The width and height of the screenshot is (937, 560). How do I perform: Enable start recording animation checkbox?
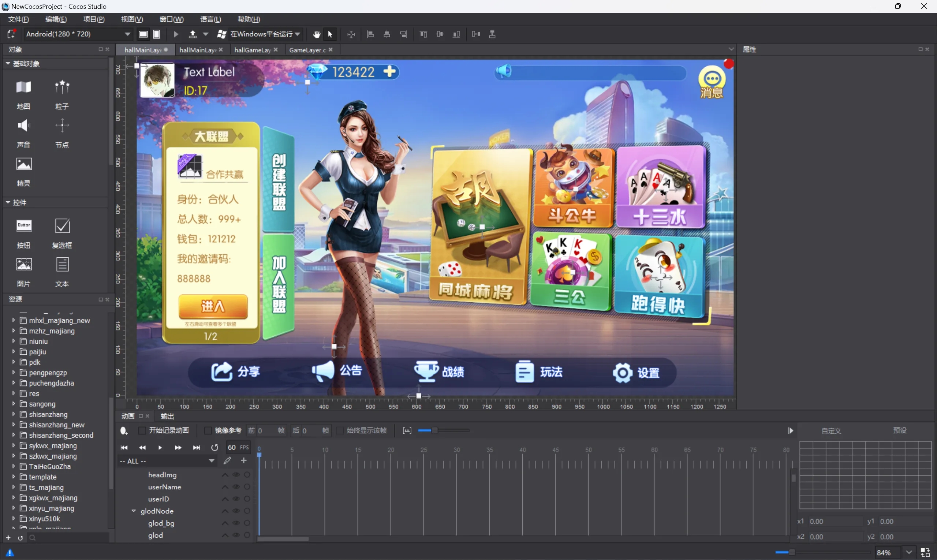(x=142, y=430)
